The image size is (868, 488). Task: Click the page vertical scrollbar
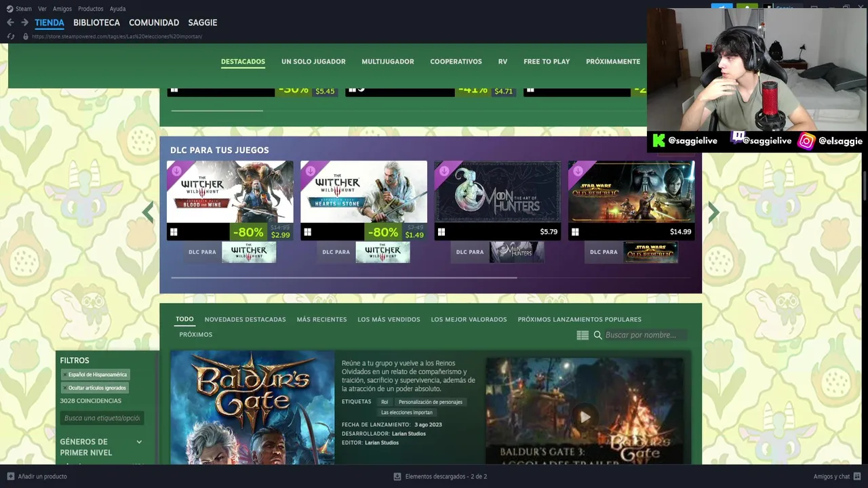[863, 186]
